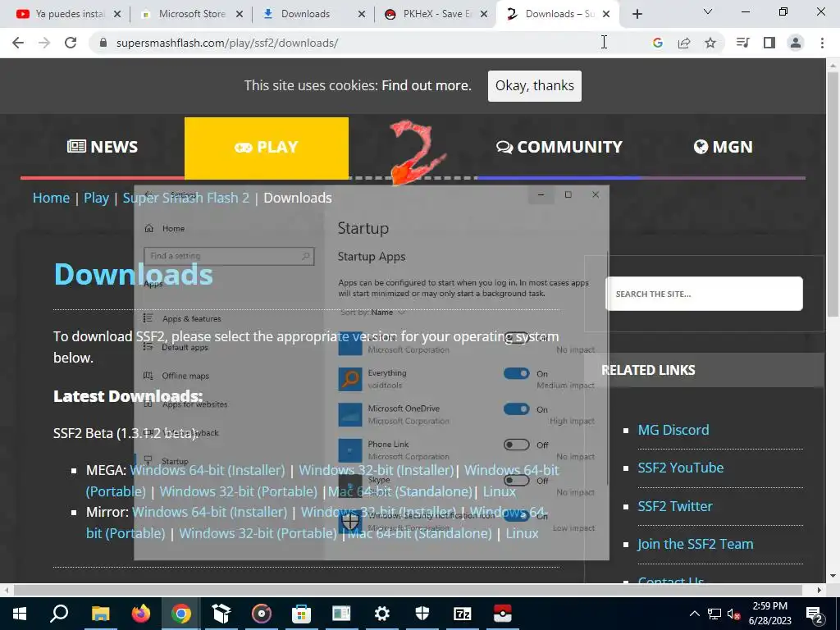Open the Chrome side panel
Screen dimensions: 840x630
pos(769,43)
